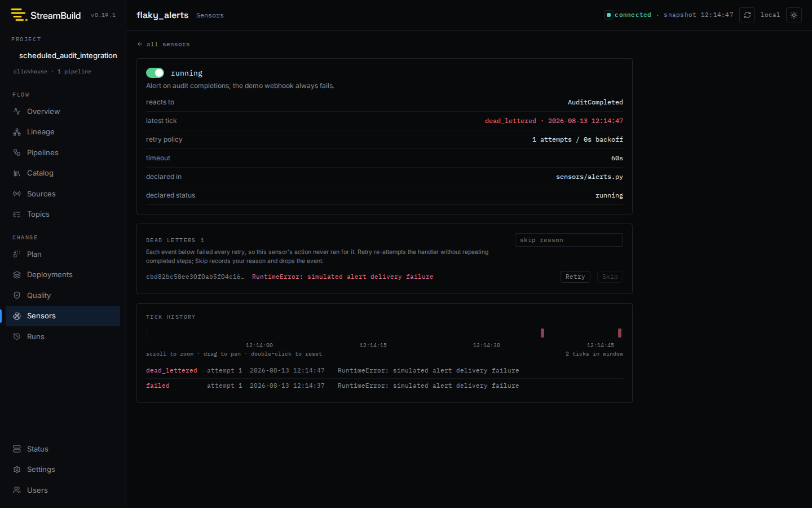The height and width of the screenshot is (508, 812).
Task: Click the RuntimeError message in dead letters
Action: 343,277
